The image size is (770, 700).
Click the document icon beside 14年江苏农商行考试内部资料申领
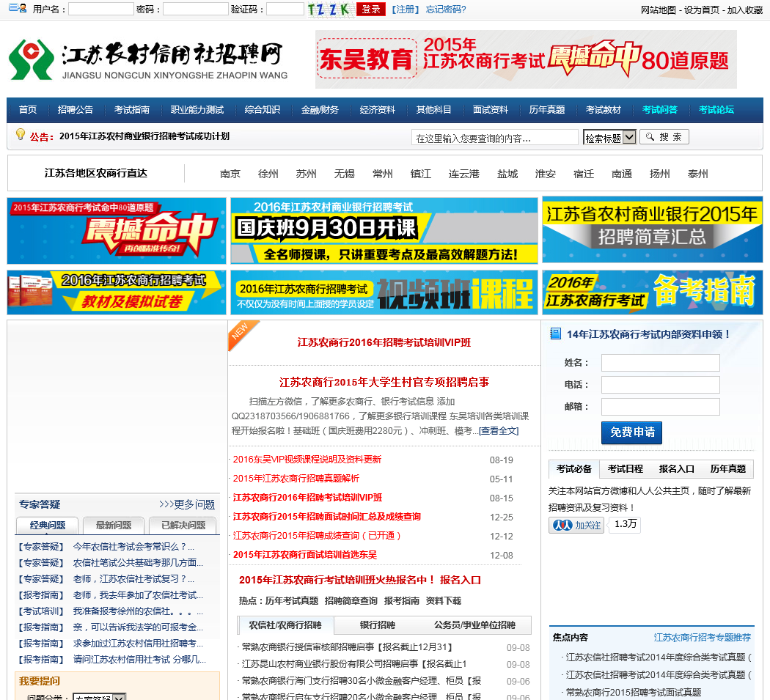555,334
